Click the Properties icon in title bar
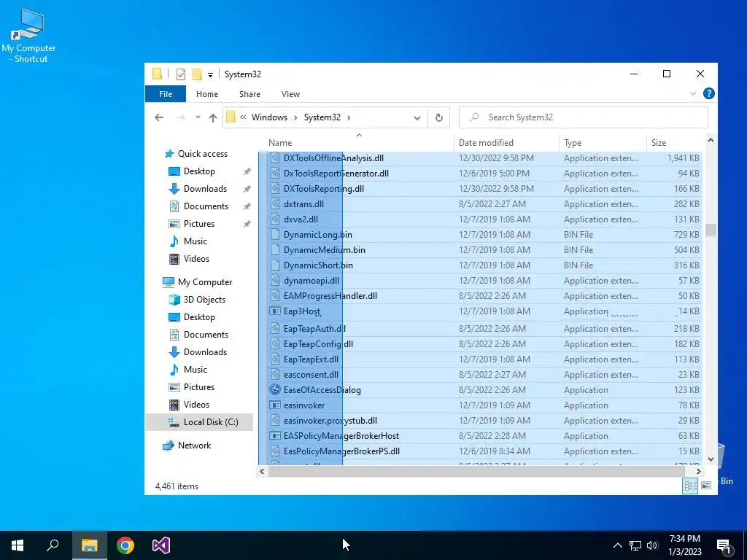The height and width of the screenshot is (560, 747). tap(181, 74)
